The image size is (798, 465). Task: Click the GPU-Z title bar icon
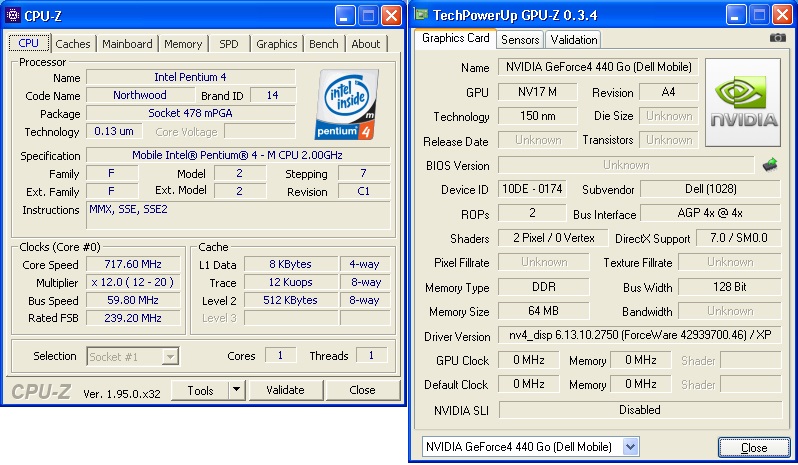coord(421,14)
